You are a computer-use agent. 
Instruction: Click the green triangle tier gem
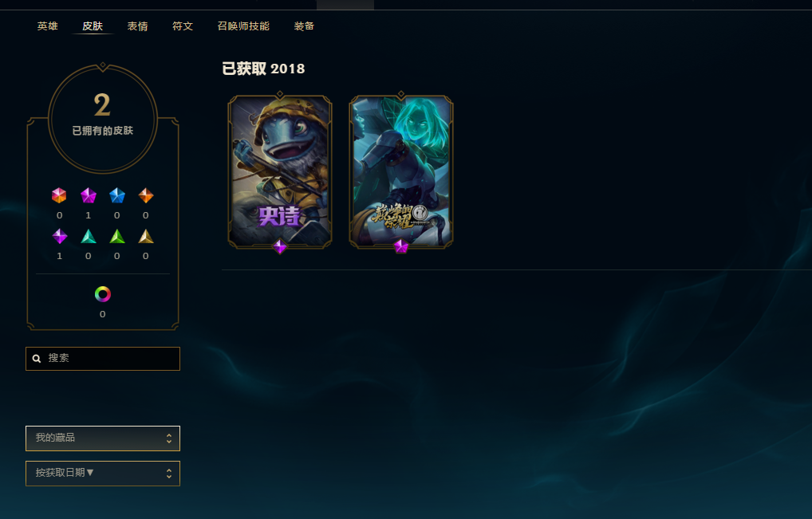pos(117,237)
